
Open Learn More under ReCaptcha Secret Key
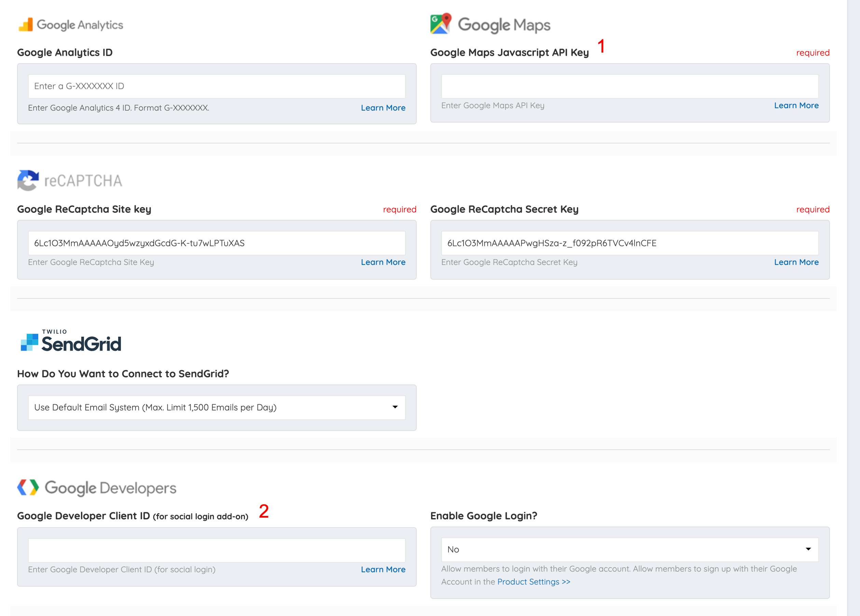(796, 262)
